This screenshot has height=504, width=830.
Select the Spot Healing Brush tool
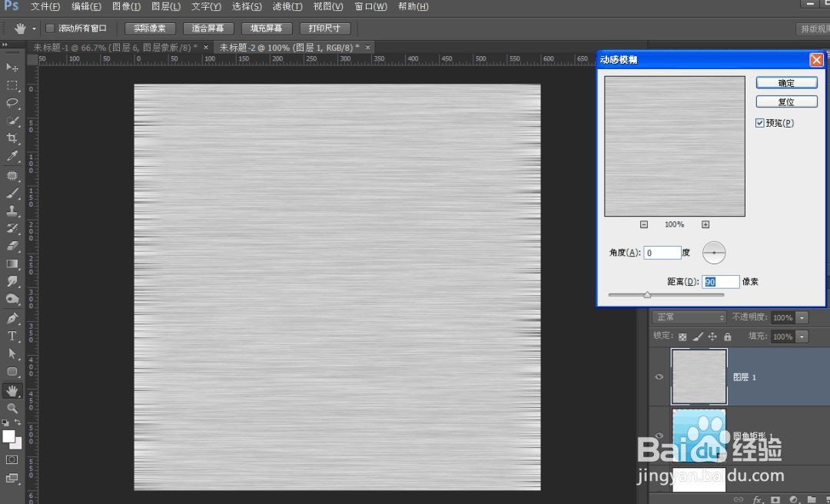click(12, 175)
